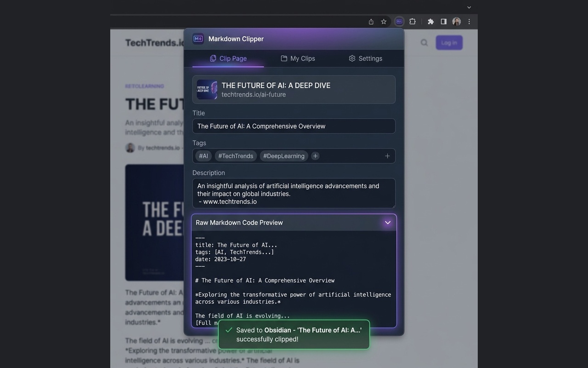
Task: Edit the Description text area
Action: [x=294, y=193]
